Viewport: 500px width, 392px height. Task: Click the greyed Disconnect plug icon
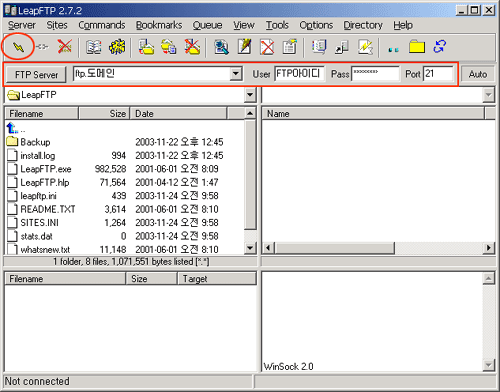[42, 47]
